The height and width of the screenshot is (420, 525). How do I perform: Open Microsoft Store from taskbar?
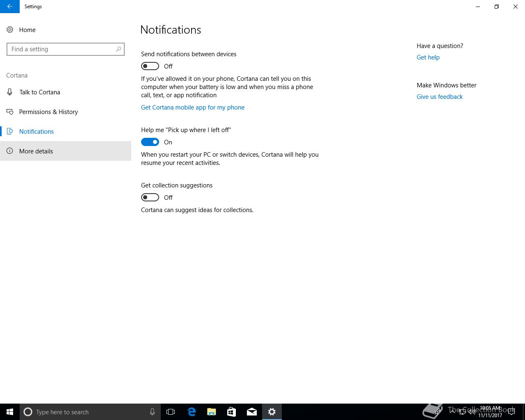[232, 412]
